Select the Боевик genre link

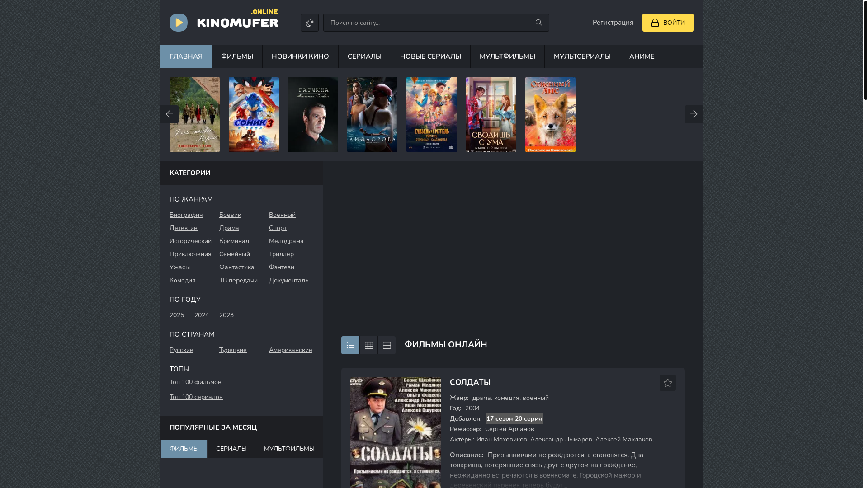point(230,215)
